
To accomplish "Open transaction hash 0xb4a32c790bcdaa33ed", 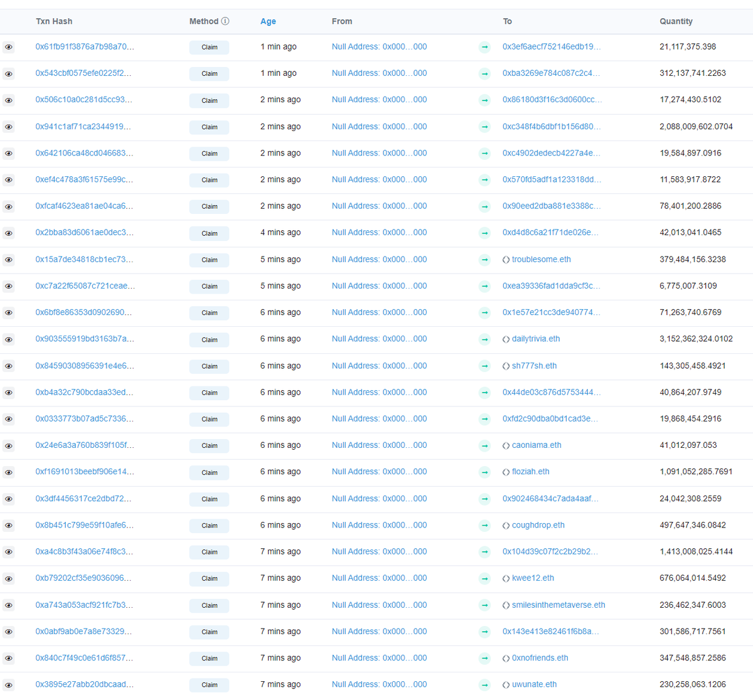I will tap(85, 392).
